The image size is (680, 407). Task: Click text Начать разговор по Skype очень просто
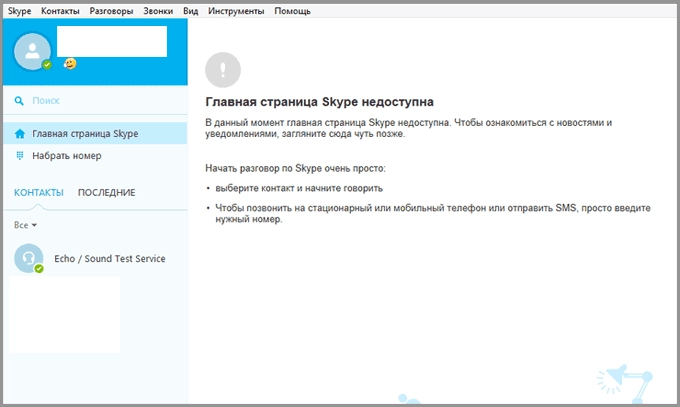coord(295,168)
